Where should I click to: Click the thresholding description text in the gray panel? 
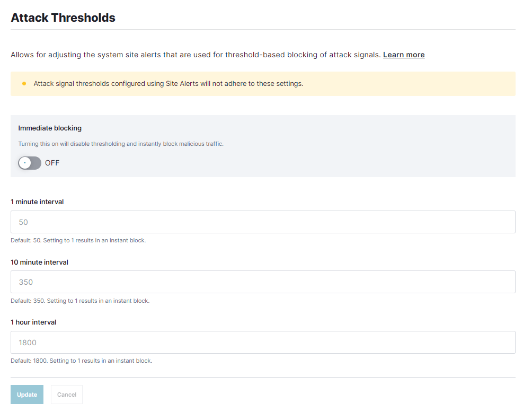tap(120, 143)
